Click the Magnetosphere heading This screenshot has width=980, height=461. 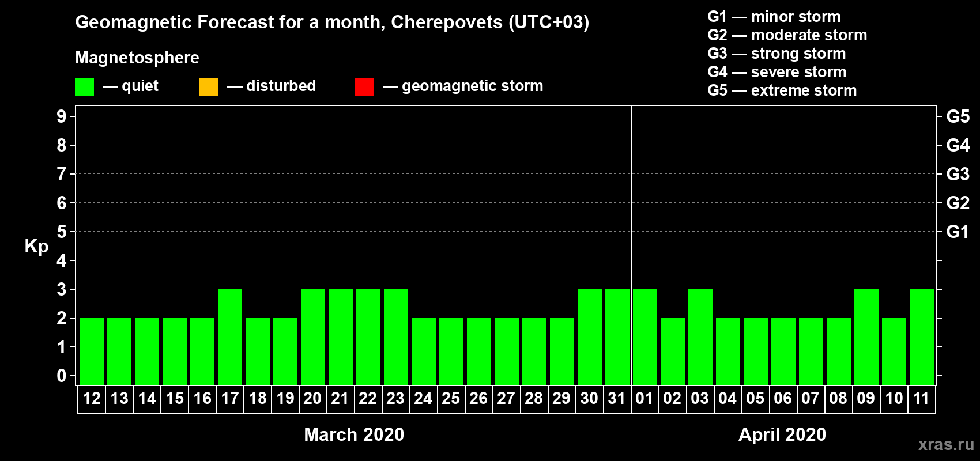click(137, 58)
